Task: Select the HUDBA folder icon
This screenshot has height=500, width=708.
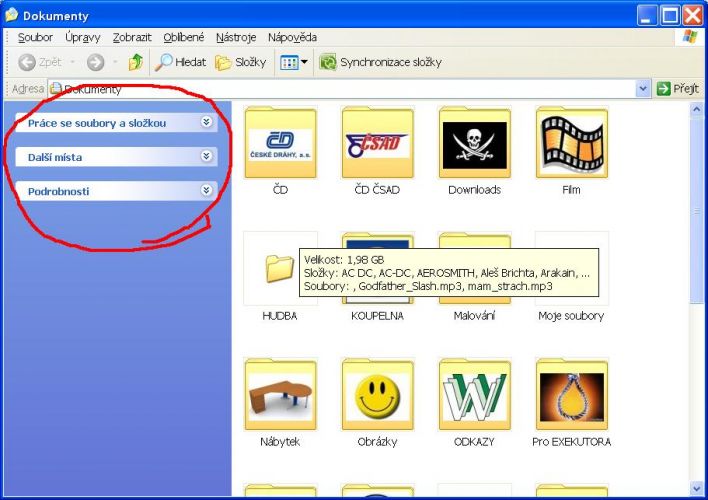Action: 279,269
